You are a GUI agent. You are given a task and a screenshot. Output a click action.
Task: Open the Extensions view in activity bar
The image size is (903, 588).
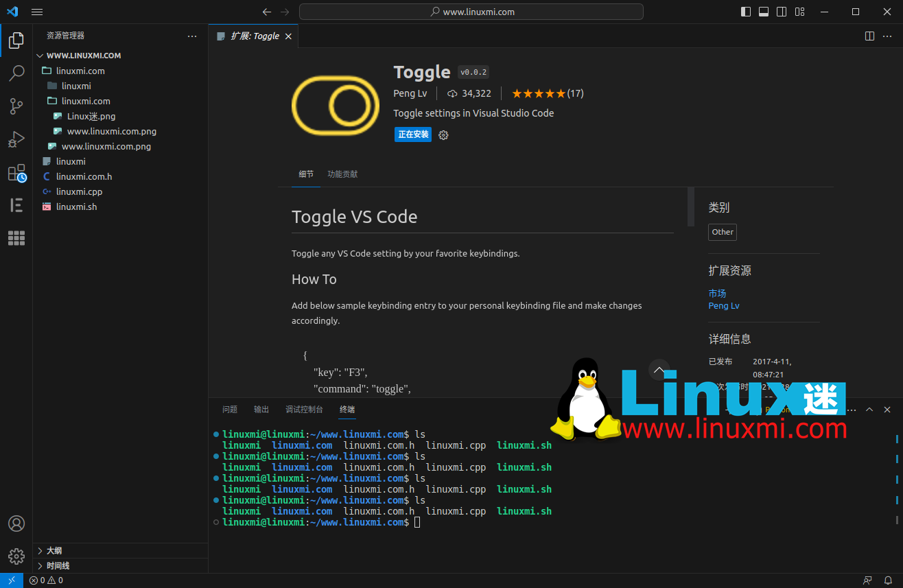click(x=16, y=172)
